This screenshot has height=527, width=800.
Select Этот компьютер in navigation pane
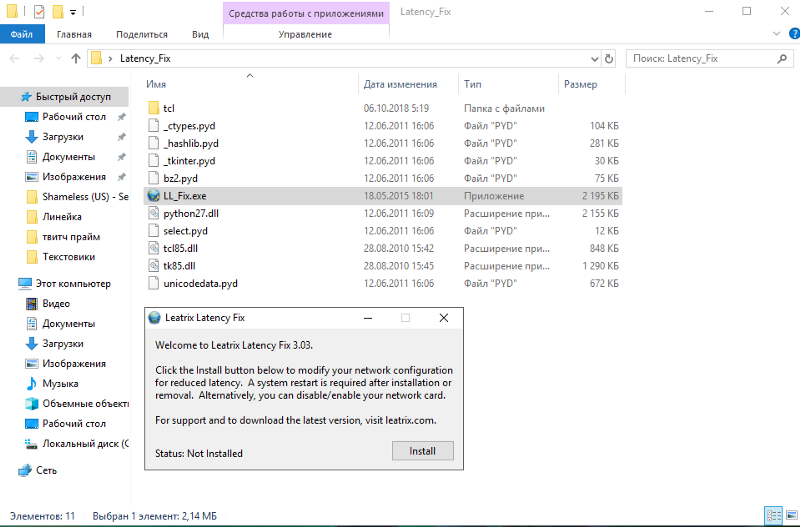[73, 284]
